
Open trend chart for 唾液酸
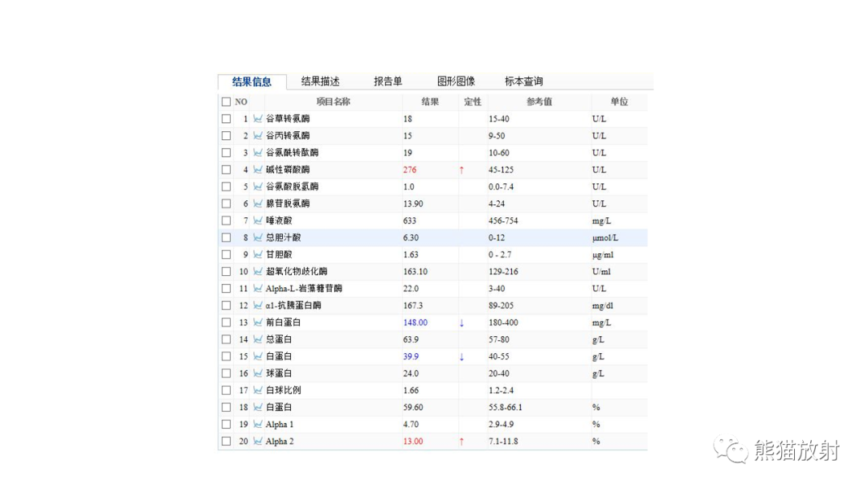tap(257, 220)
